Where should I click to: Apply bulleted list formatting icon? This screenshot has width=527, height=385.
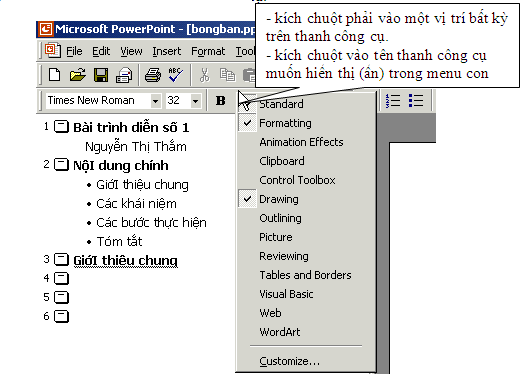pyautogui.click(x=415, y=100)
